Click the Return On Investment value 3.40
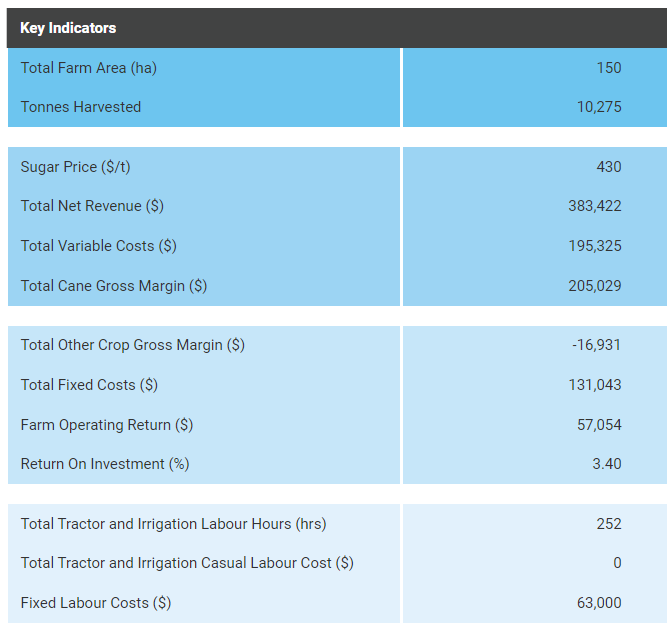 (606, 464)
